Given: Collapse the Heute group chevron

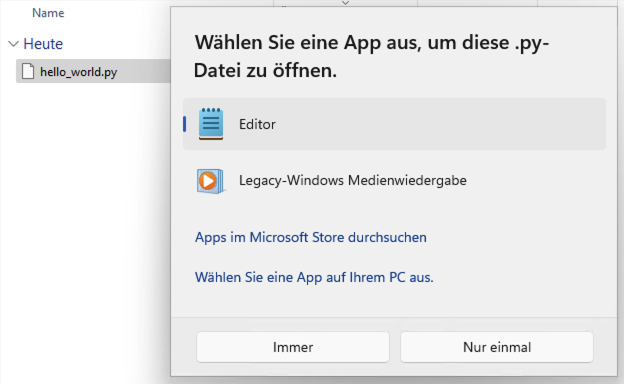Looking at the screenshot, I should [x=14, y=44].
